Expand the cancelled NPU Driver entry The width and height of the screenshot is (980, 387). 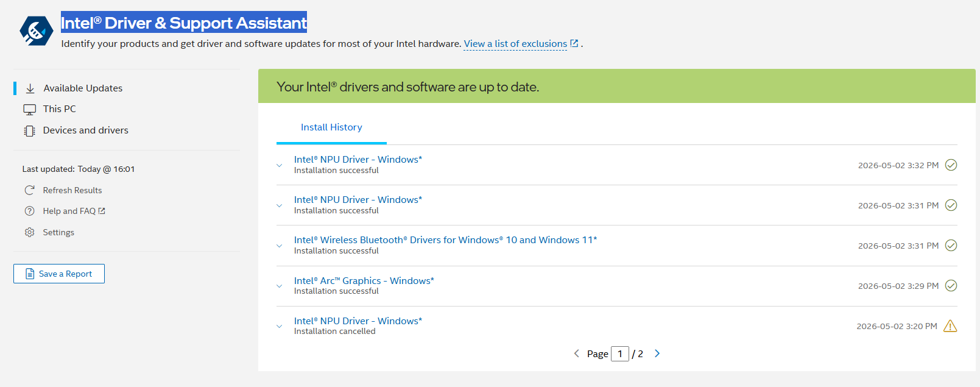point(280,326)
